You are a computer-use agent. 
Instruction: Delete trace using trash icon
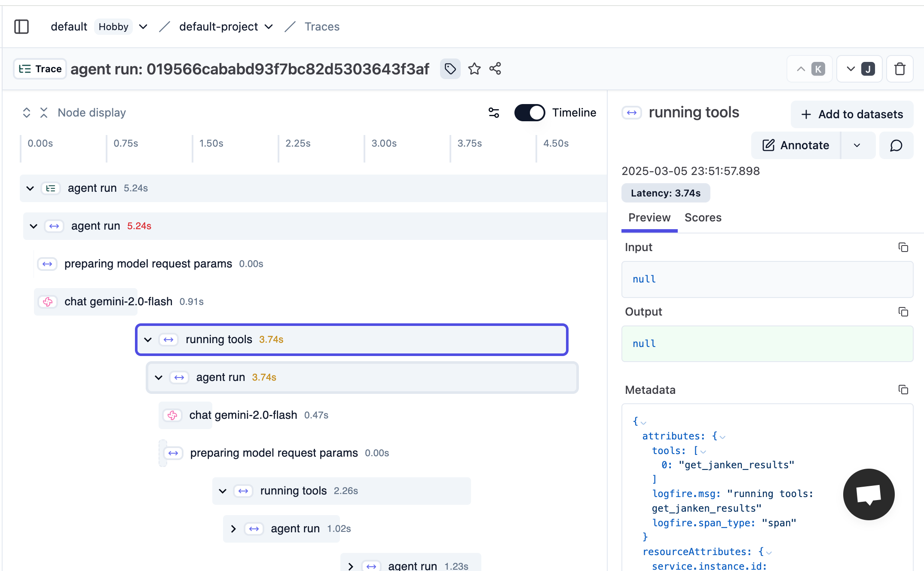coord(900,69)
